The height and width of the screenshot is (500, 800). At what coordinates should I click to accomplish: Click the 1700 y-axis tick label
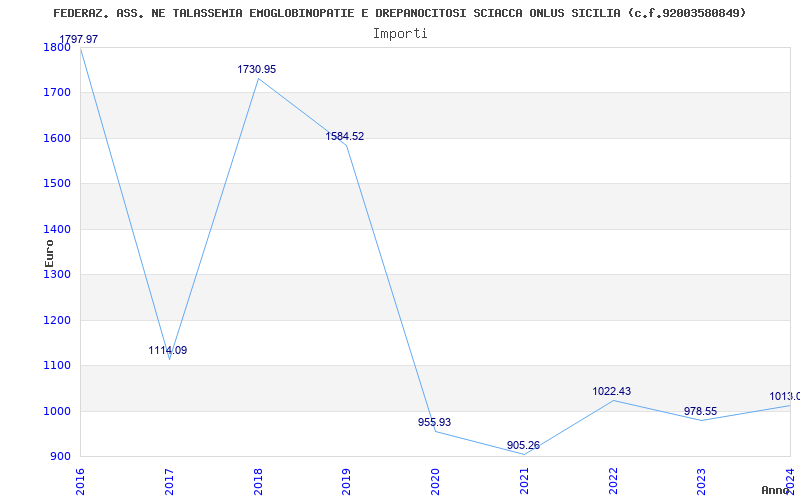tap(57, 93)
